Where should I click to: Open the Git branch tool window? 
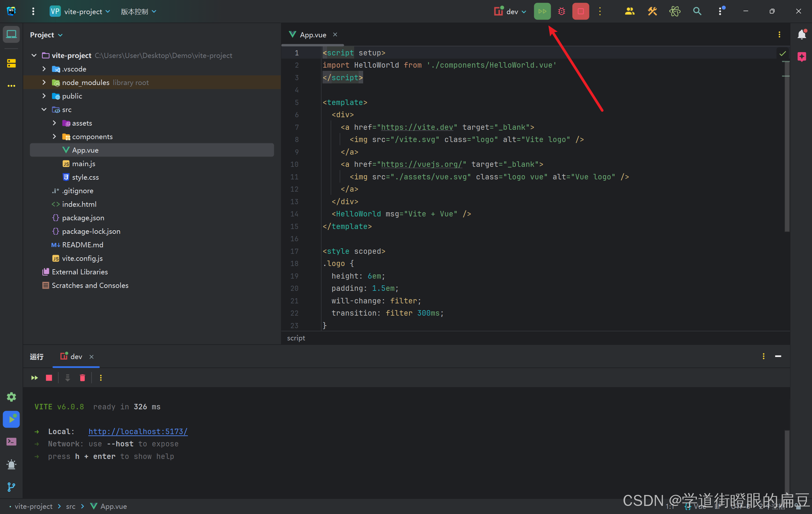pos(12,487)
